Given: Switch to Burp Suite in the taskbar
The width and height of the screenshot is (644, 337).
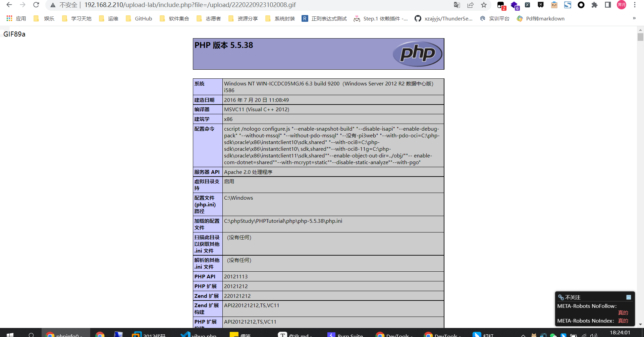Looking at the screenshot, I should click(x=345, y=334).
